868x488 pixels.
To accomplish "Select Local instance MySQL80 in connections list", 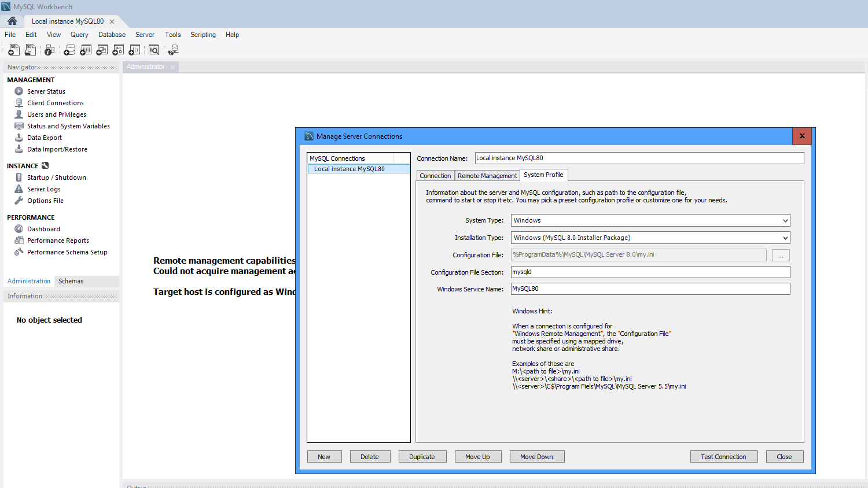I will (359, 169).
